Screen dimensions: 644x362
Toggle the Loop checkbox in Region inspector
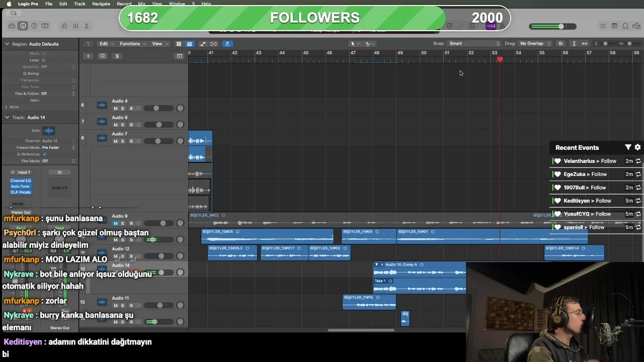coord(43,60)
